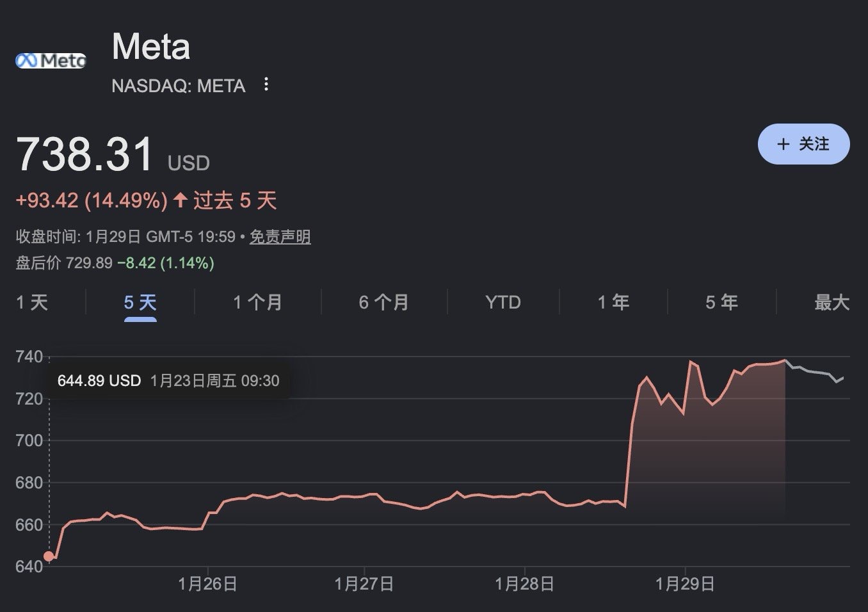The image size is (868, 612).
Task: Click the 1月29日 date label on the chart axis
Action: click(684, 584)
